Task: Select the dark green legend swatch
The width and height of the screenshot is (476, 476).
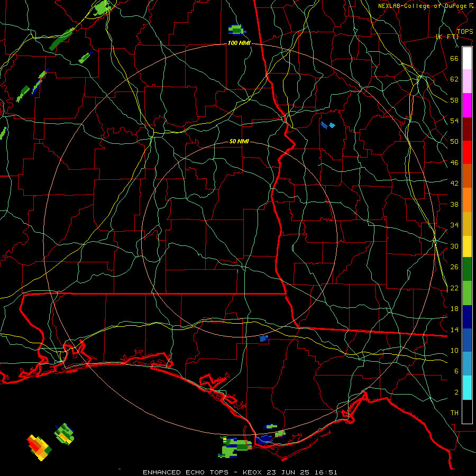Action: (467, 269)
